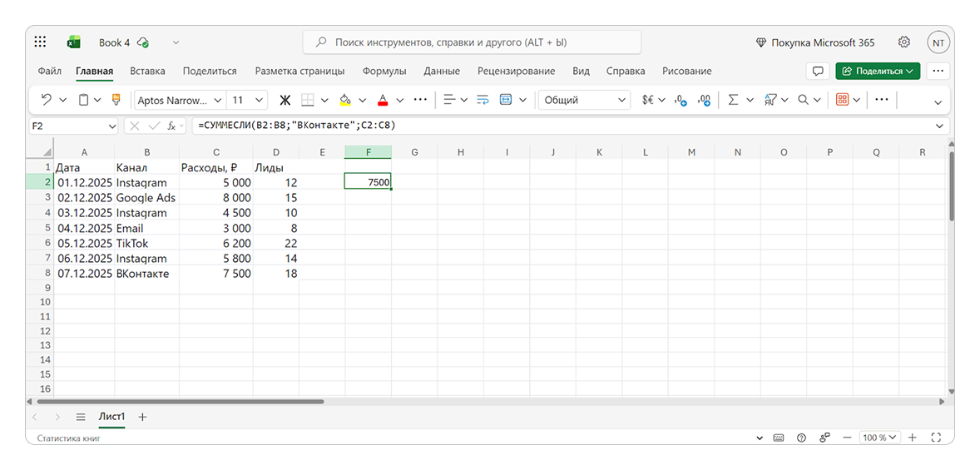The height and width of the screenshot is (470, 980).
Task: Switch to the Формулы tab
Action: [x=384, y=72]
